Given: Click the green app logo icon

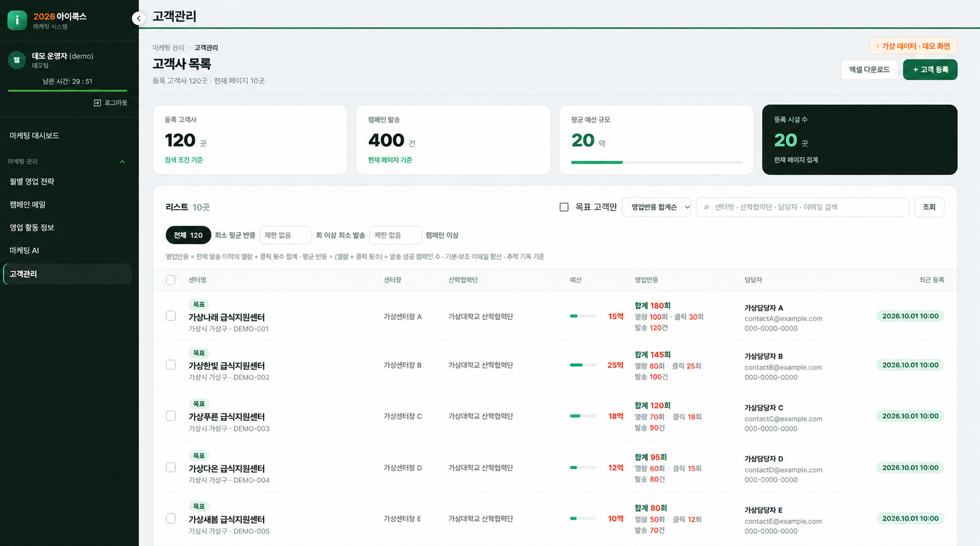Looking at the screenshot, I should tap(17, 20).
